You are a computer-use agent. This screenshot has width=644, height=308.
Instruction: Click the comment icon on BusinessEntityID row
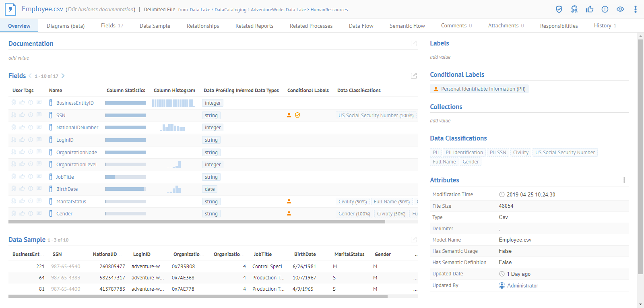coord(39,102)
